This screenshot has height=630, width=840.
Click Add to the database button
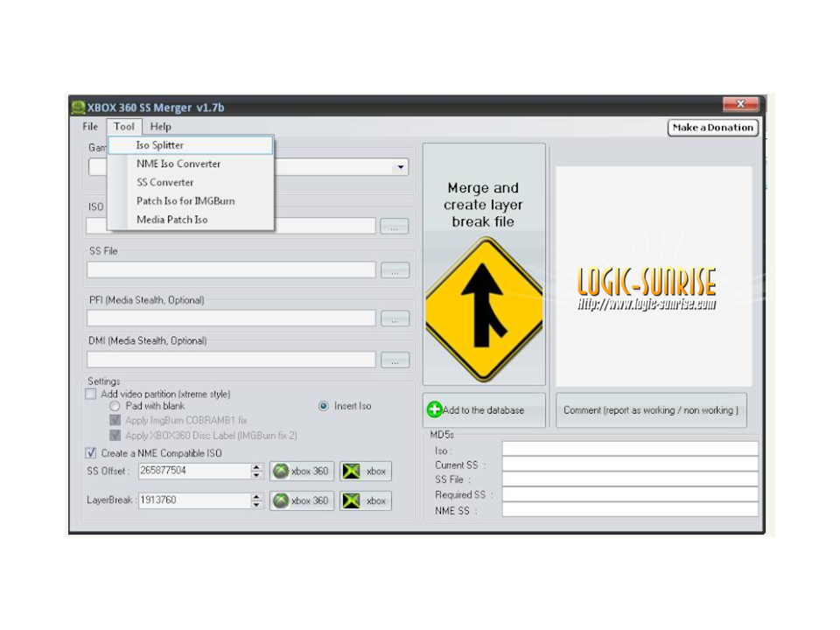click(x=484, y=410)
